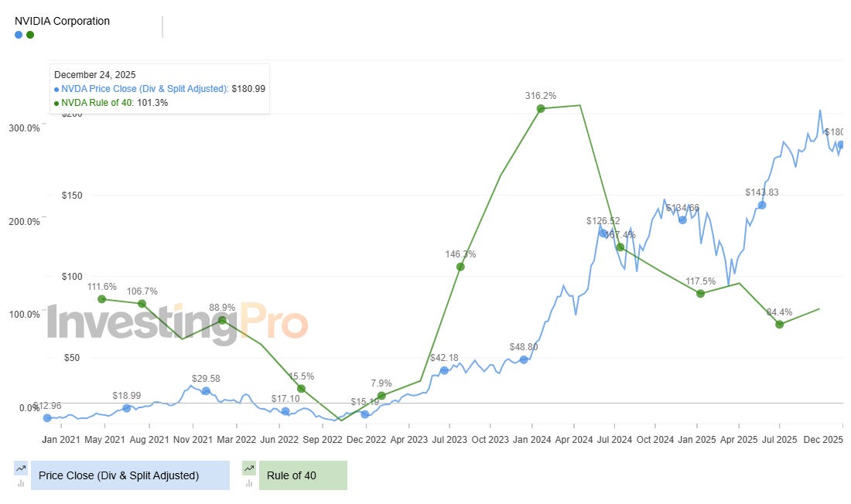Select the blue $134.66 price marker
The image size is (851, 504).
coord(682,220)
